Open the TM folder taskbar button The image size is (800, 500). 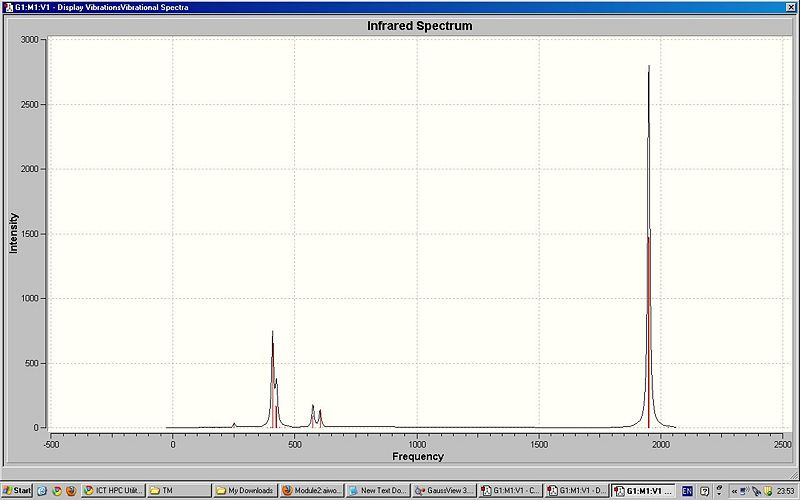pyautogui.click(x=179, y=491)
